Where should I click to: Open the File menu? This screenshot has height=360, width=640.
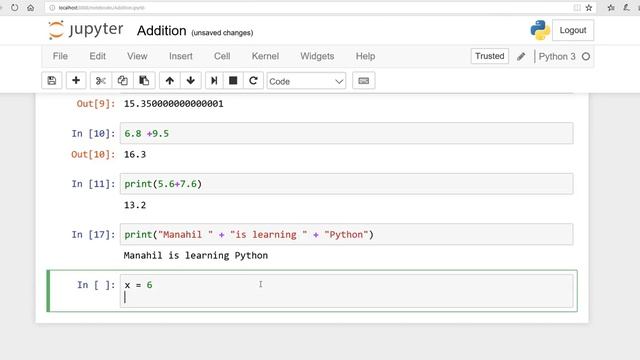click(x=60, y=56)
